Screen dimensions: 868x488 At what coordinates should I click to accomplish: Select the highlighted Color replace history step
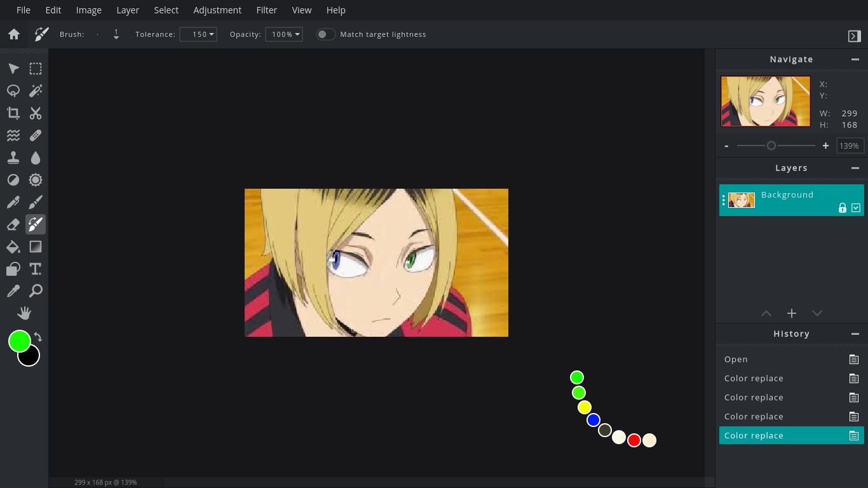[x=792, y=435]
